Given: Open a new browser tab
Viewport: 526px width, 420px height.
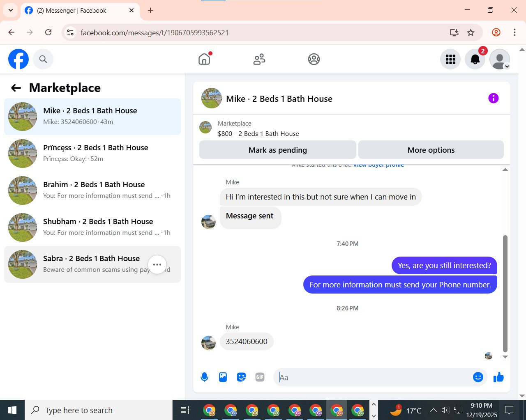Looking at the screenshot, I should 150,11.
